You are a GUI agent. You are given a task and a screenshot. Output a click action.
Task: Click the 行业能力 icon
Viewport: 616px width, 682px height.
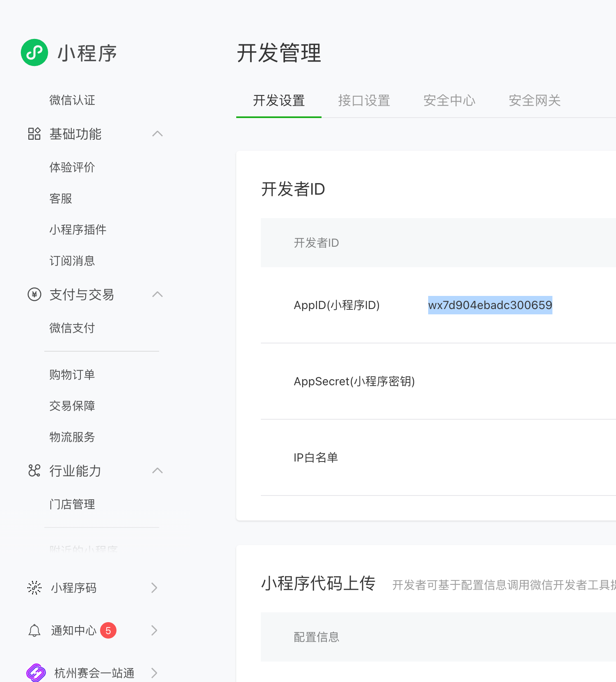click(x=34, y=471)
